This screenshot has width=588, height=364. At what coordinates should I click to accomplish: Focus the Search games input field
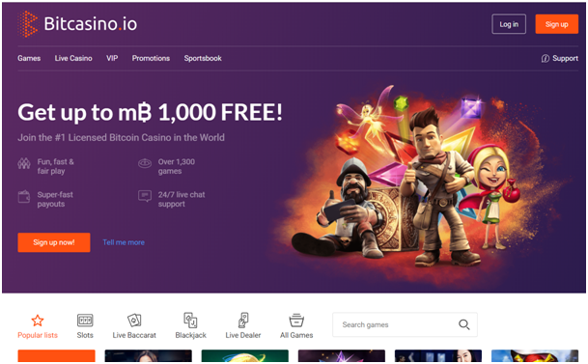click(x=405, y=324)
